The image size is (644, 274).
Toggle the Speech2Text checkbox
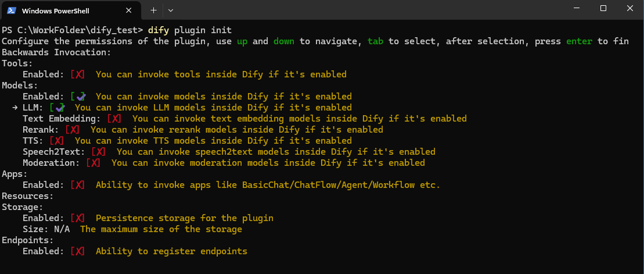pos(99,152)
